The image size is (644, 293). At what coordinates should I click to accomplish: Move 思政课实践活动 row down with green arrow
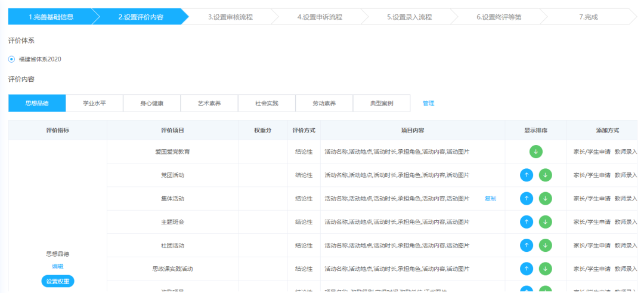pyautogui.click(x=545, y=269)
